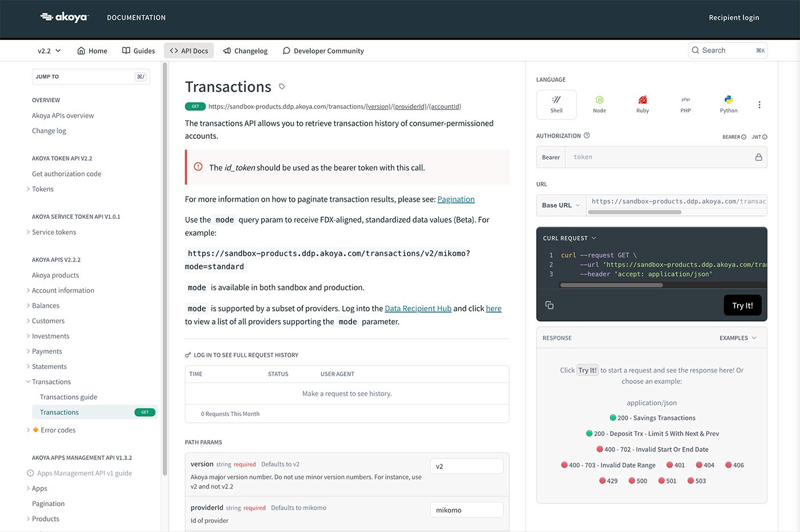This screenshot has height=532, width=800.
Task: Open the Changelog tab
Action: coord(245,51)
